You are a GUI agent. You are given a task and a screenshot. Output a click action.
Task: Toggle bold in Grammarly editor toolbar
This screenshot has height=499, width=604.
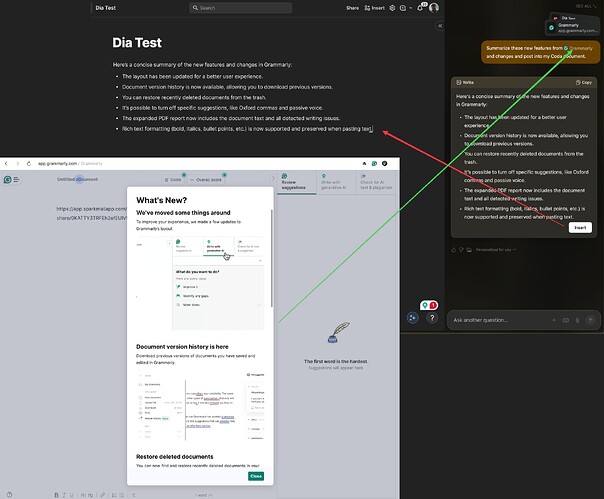pyautogui.click(x=56, y=495)
